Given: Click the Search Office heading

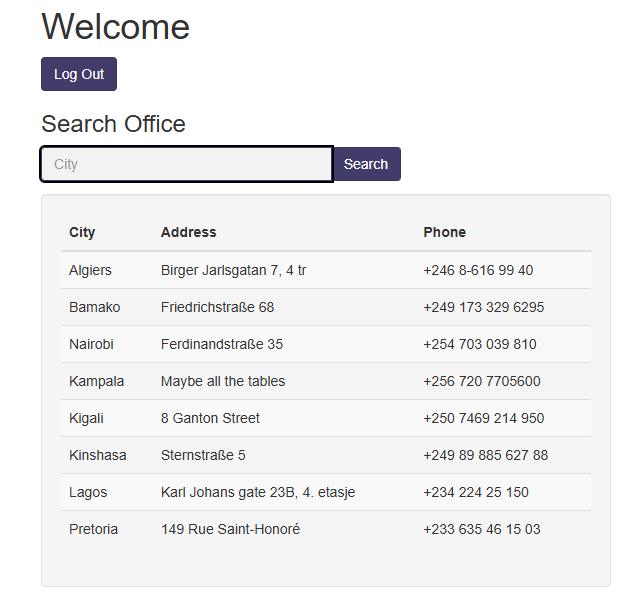Looking at the screenshot, I should pyautogui.click(x=113, y=124).
